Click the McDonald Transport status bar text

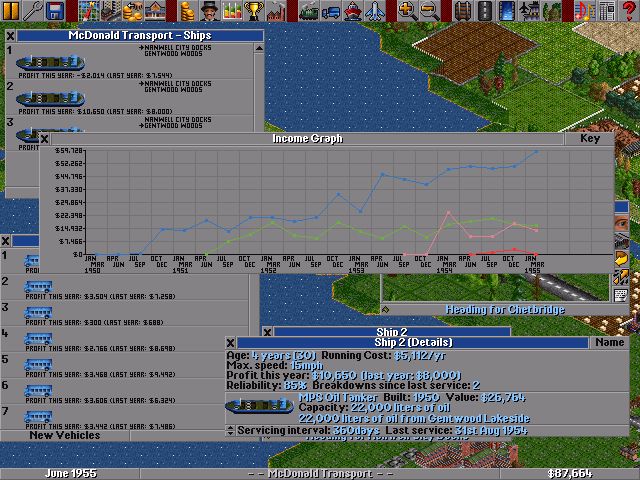point(320,472)
